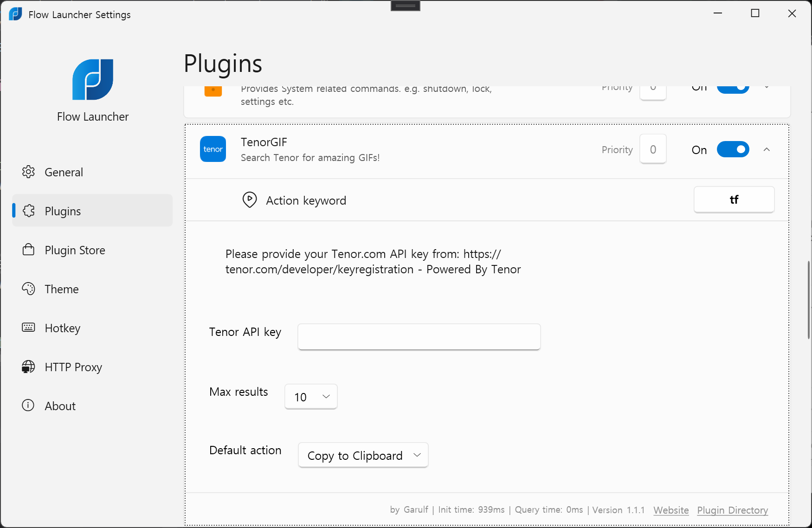This screenshot has width=812, height=528.
Task: Click the 'Query time: 0ms' text
Action: click(549, 510)
